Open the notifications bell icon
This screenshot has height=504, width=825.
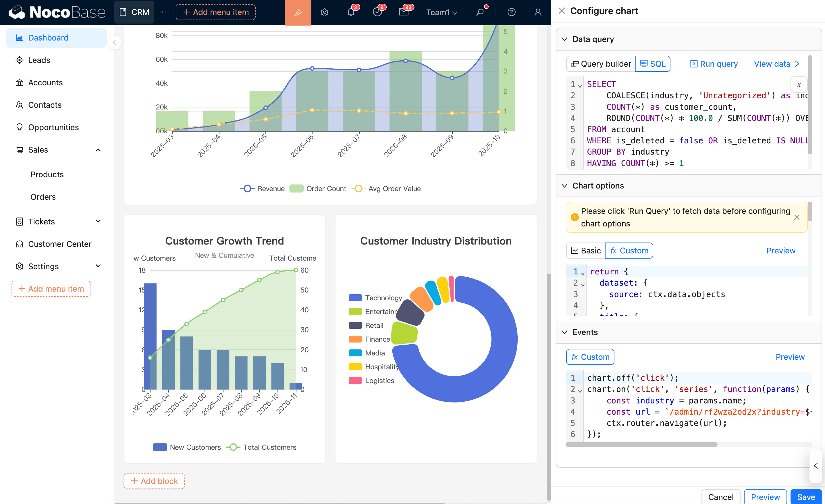[350, 12]
